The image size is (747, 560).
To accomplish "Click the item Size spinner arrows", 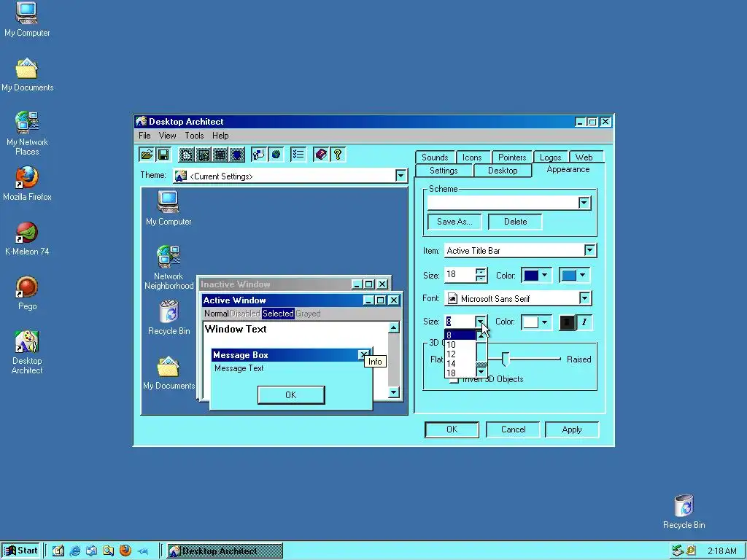I will click(481, 275).
